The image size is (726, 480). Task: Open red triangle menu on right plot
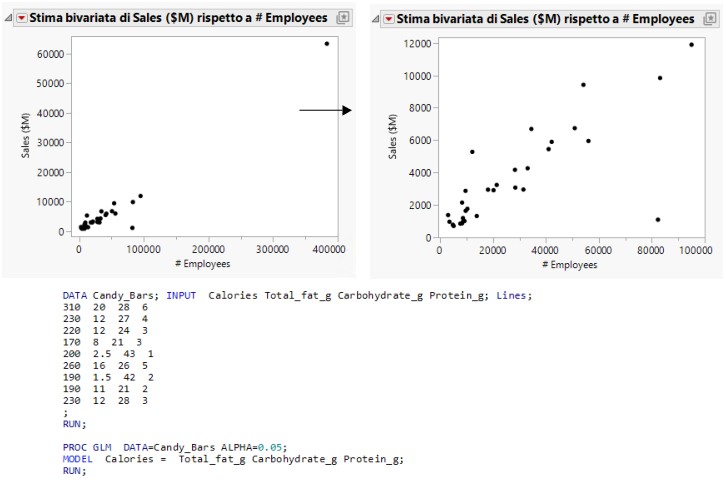[388, 19]
